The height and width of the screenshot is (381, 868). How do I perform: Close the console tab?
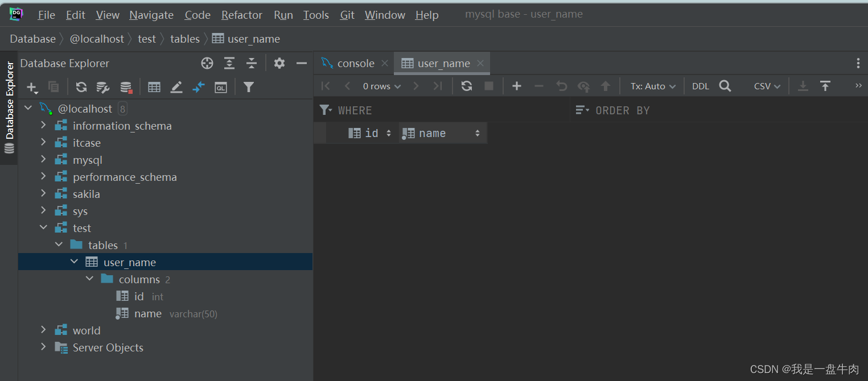tap(385, 63)
